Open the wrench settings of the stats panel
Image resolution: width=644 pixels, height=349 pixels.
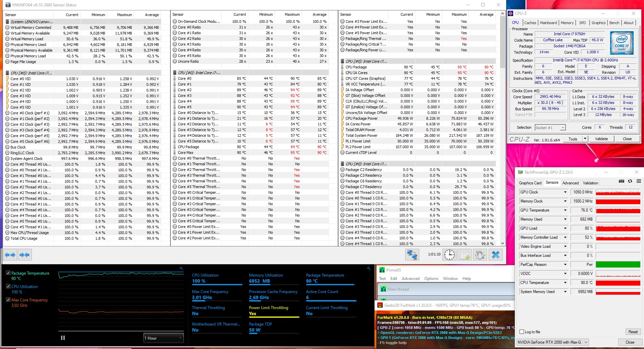369,268
